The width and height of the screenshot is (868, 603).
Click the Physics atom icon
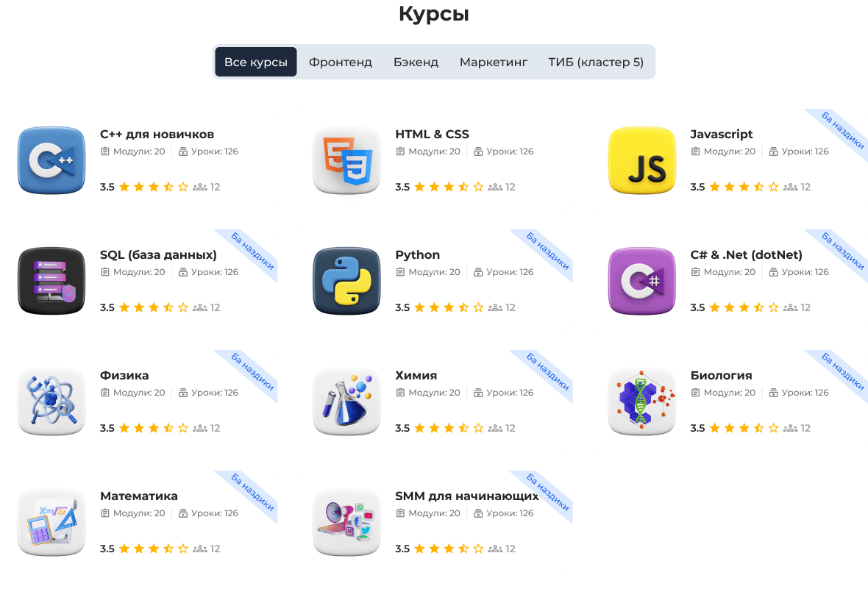[51, 402]
